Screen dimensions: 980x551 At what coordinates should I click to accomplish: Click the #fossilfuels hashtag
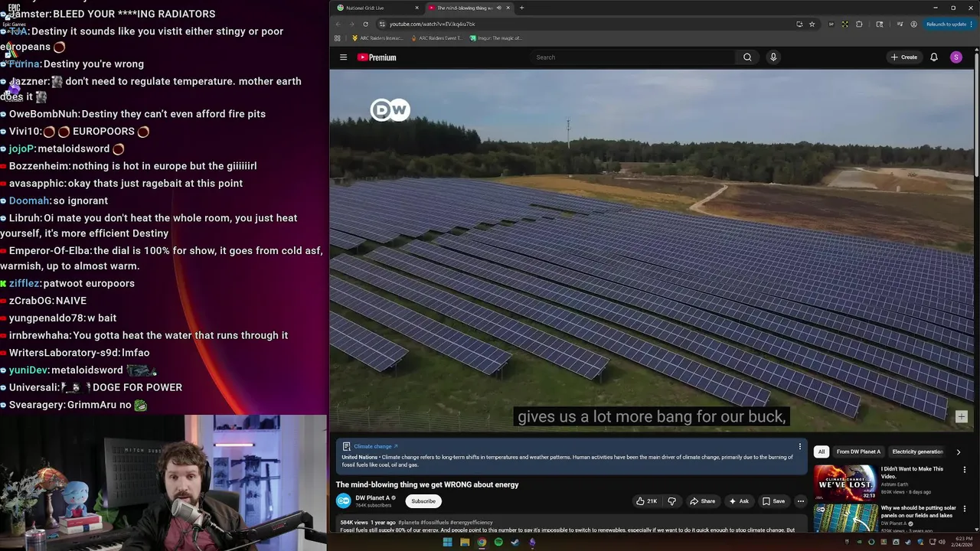coord(434,523)
